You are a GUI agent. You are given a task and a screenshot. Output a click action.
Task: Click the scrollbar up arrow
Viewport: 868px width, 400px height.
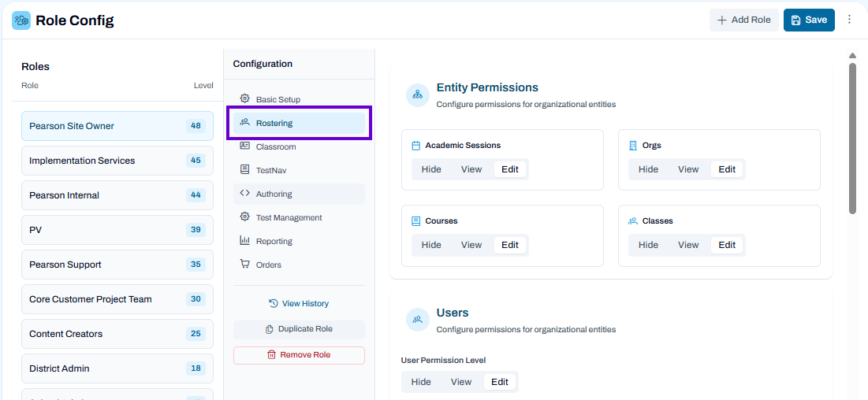click(852, 55)
